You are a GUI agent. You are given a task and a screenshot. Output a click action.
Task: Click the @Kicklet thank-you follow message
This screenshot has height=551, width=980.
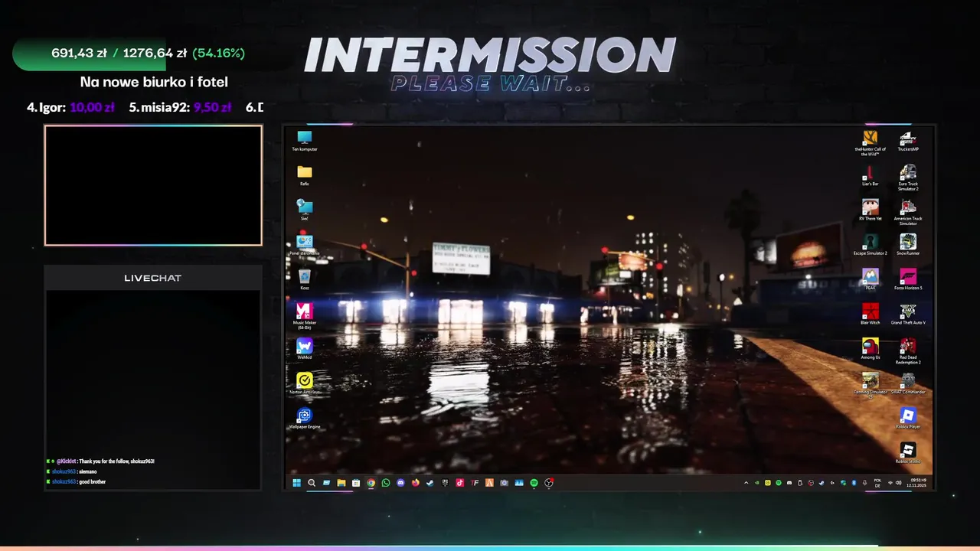(x=100, y=461)
